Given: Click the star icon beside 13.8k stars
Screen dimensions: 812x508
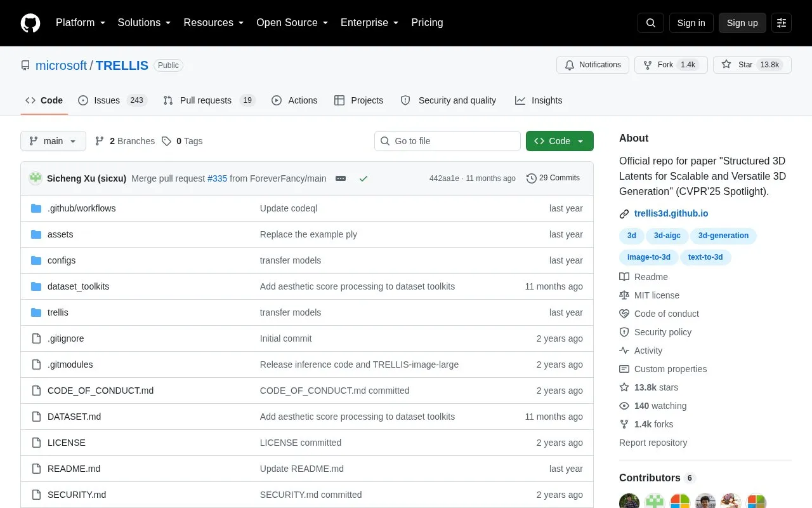Looking at the screenshot, I should point(624,387).
